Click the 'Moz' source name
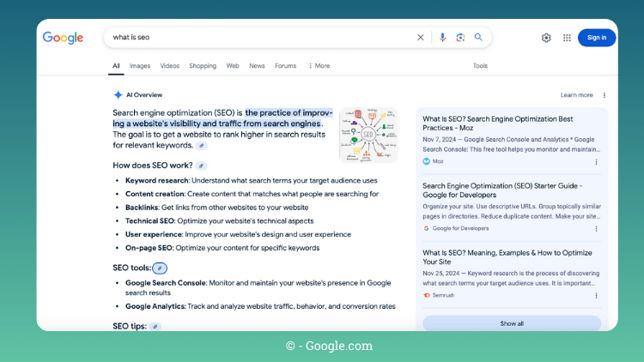644x362 pixels. [438, 161]
